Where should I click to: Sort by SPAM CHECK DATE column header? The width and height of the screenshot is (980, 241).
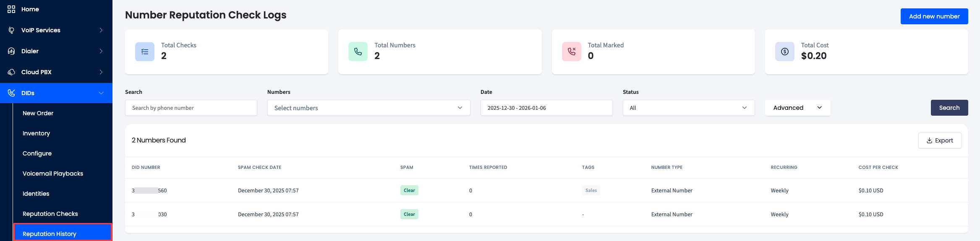coord(259,167)
